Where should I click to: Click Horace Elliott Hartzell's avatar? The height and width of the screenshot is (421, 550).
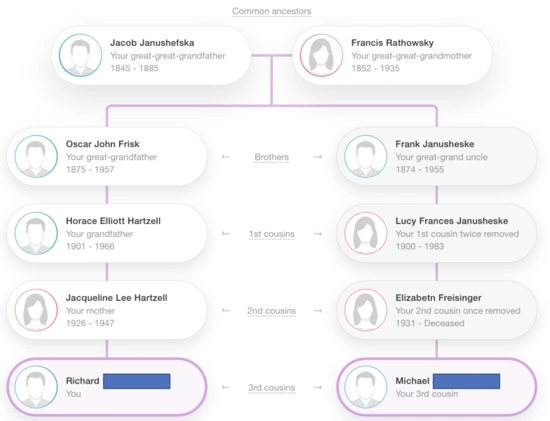pyautogui.click(x=36, y=233)
